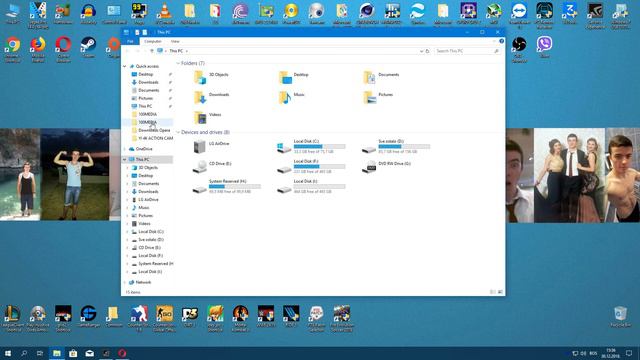Collapse This PC tree node
This screenshot has width=640, height=360.
point(125,160)
